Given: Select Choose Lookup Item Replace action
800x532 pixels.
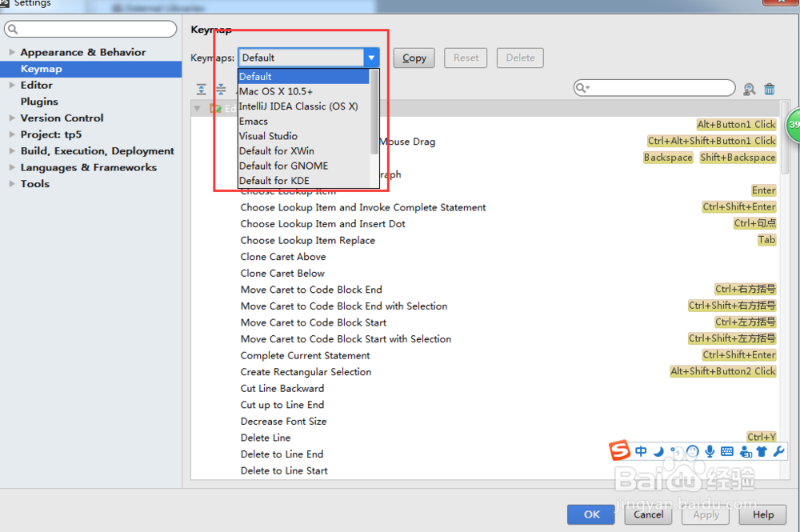Looking at the screenshot, I should click(x=308, y=240).
